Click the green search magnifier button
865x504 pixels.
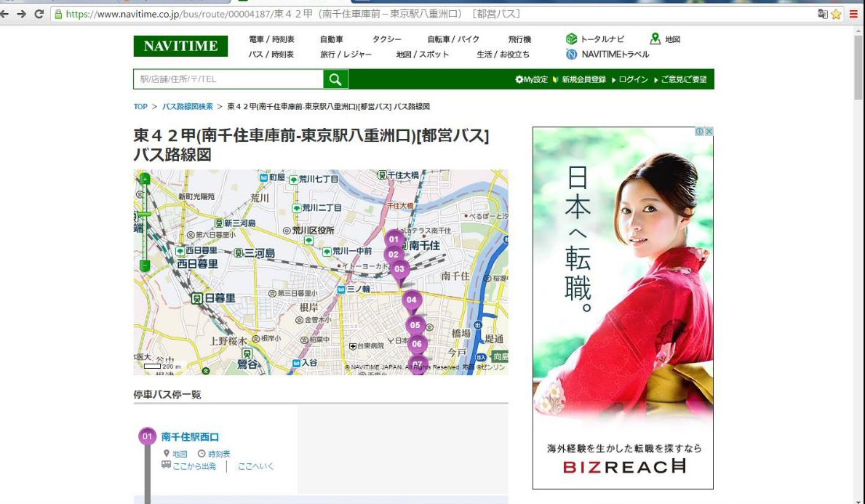(335, 79)
